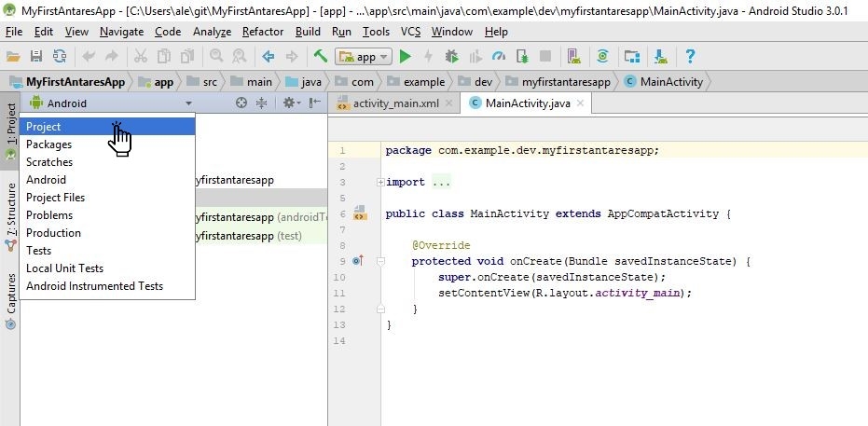The width and height of the screenshot is (868, 426).
Task: Open the project panel gear settings
Action: [289, 103]
